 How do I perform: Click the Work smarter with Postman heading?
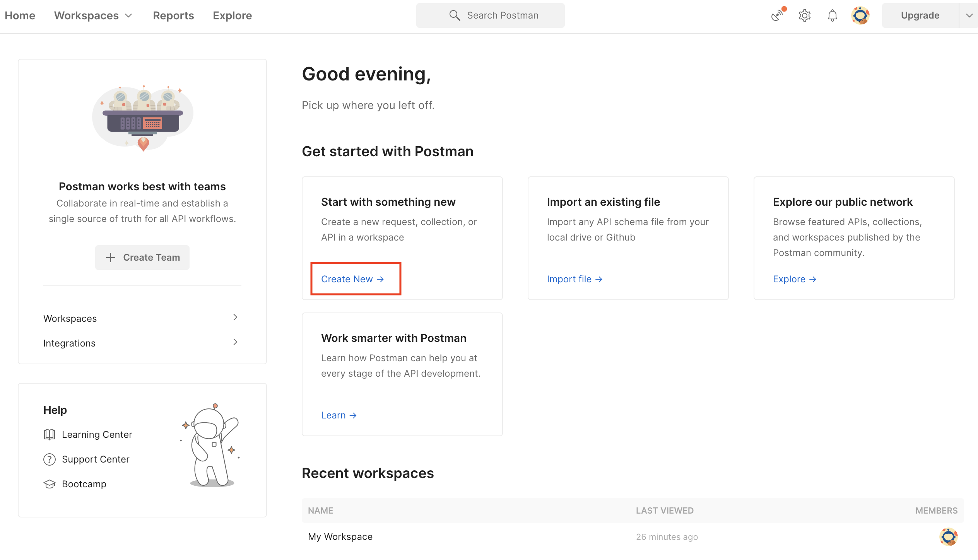(x=394, y=338)
